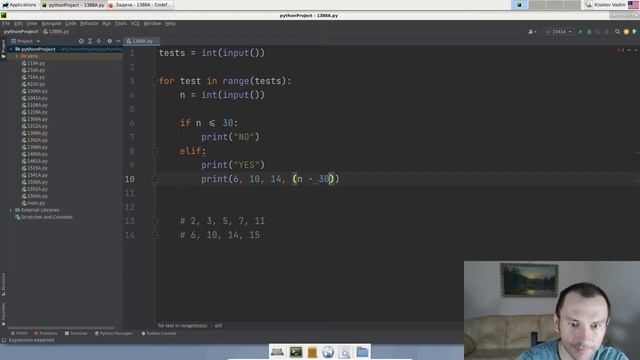Hide the Project tool window
Viewport: 640px width, 360px height.
point(118,41)
